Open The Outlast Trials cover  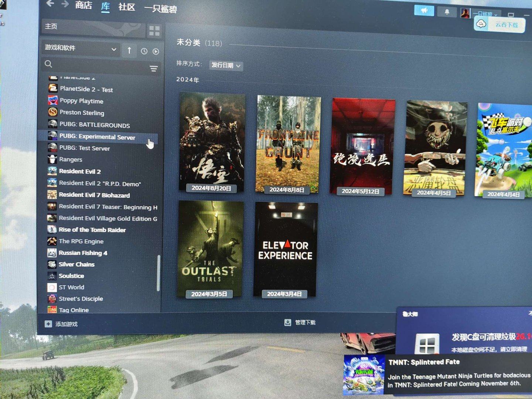coord(210,248)
